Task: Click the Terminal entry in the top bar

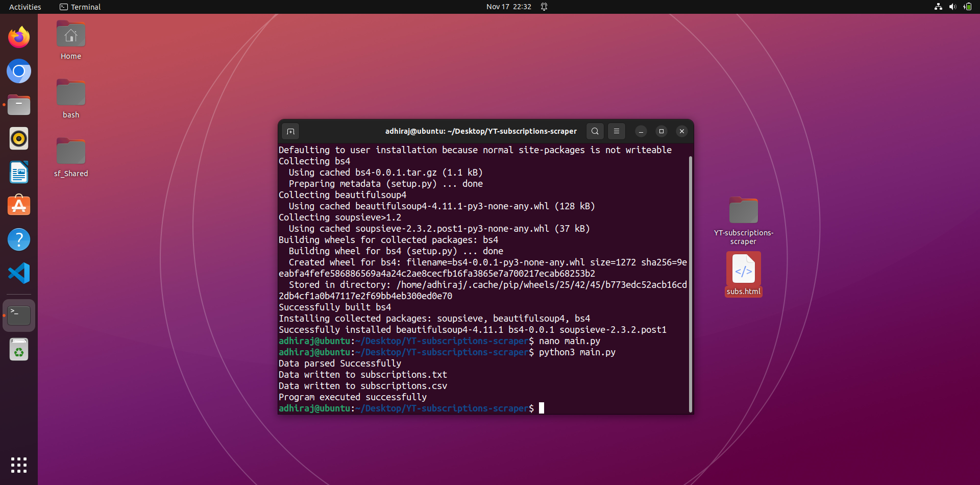Action: click(x=80, y=7)
